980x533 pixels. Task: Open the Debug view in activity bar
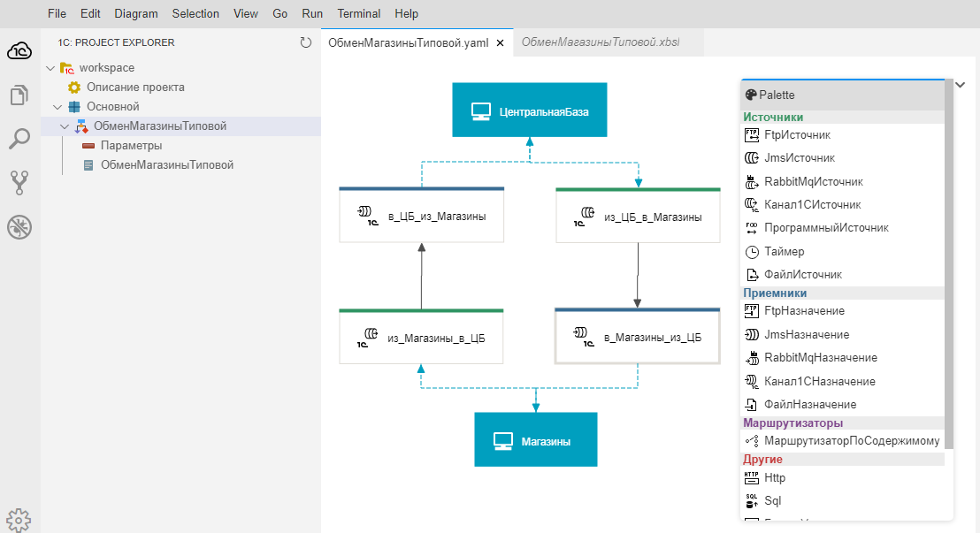click(19, 227)
